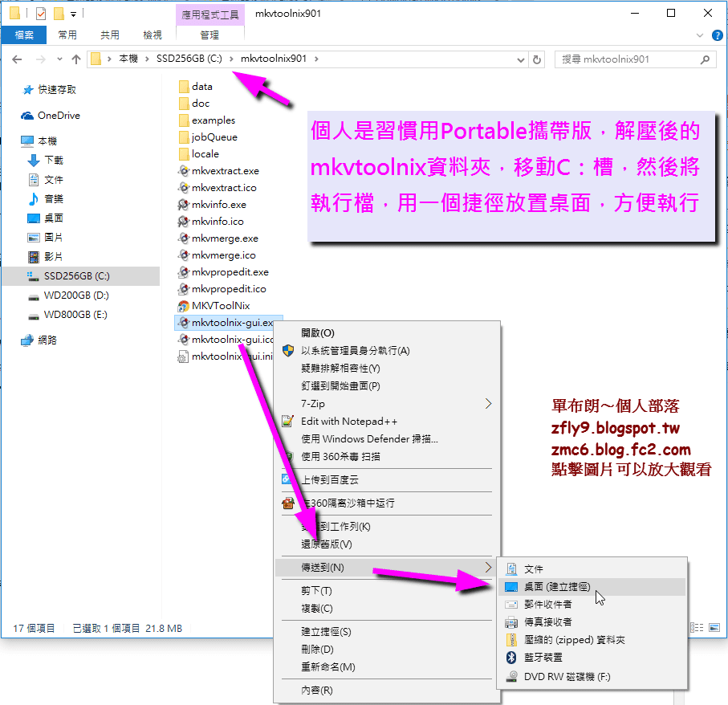Screen dimensions: 728x705
Task: Select mkvpropedit.exe file
Action: pos(223,272)
